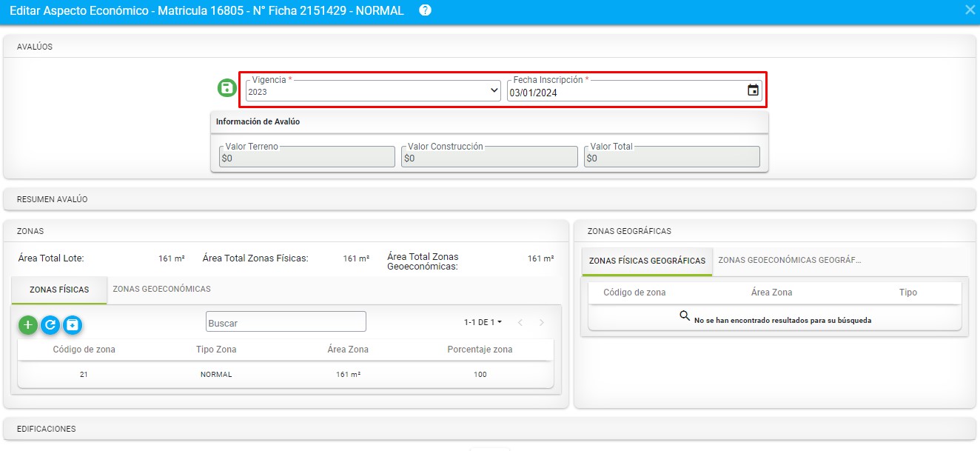This screenshot has width=980, height=451.
Task: Collapse the AVALÚOS section header
Action: coord(490,47)
